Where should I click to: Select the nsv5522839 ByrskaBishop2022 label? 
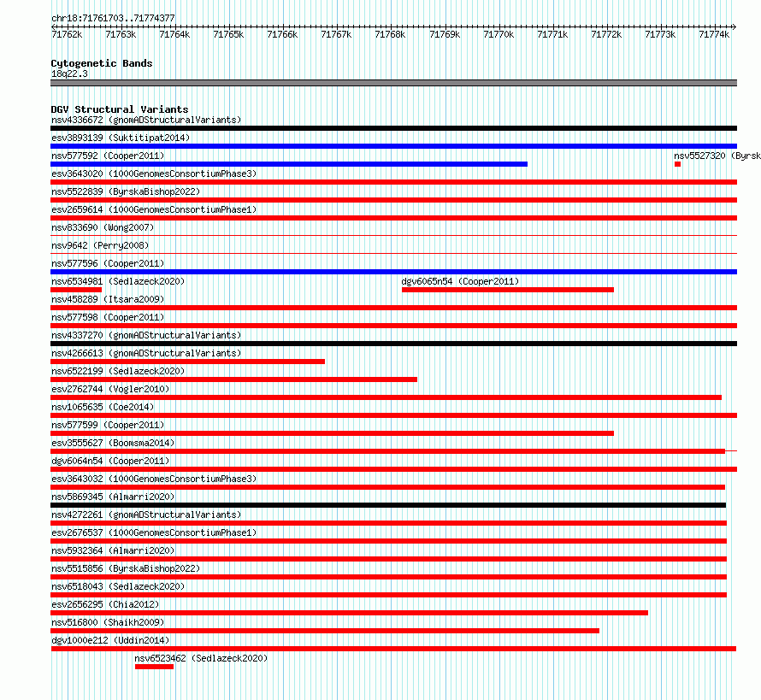pyautogui.click(x=126, y=191)
